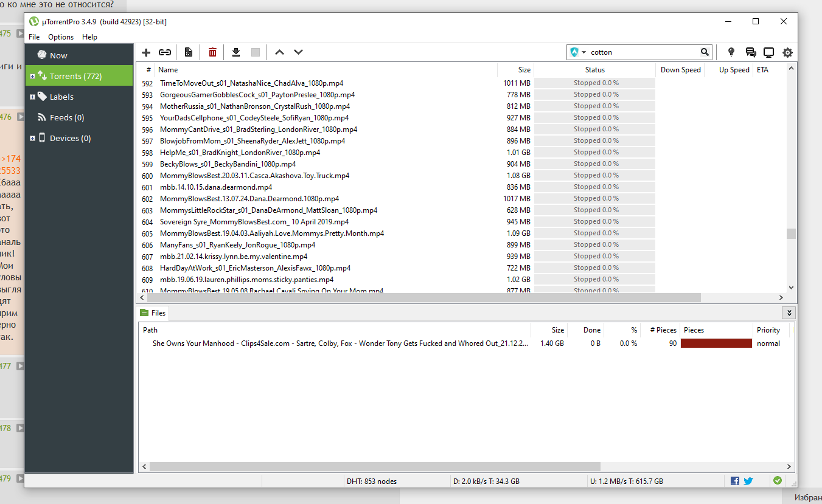The image size is (822, 504).
Task: Move torrent down the queue with down arrow
Action: coord(298,52)
